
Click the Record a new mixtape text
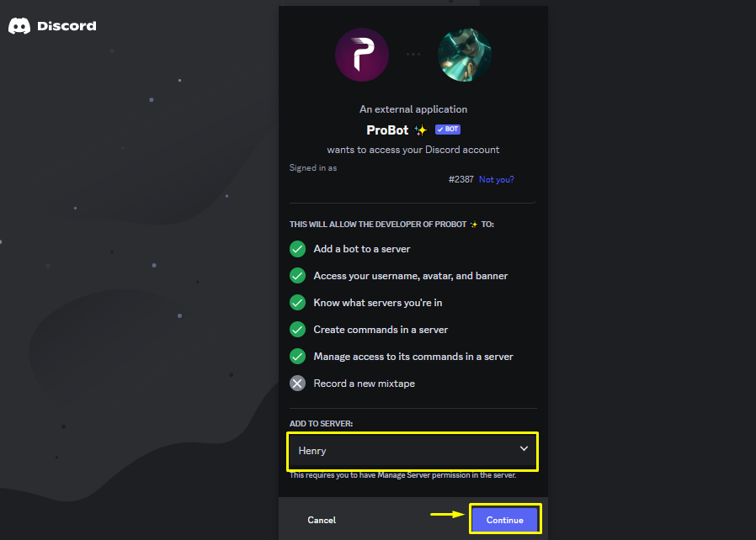click(x=364, y=384)
